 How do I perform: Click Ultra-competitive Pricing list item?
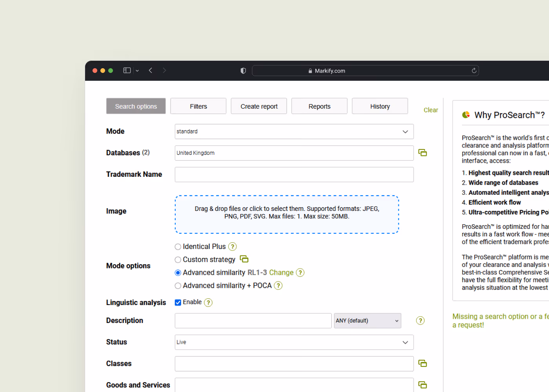coord(509,212)
